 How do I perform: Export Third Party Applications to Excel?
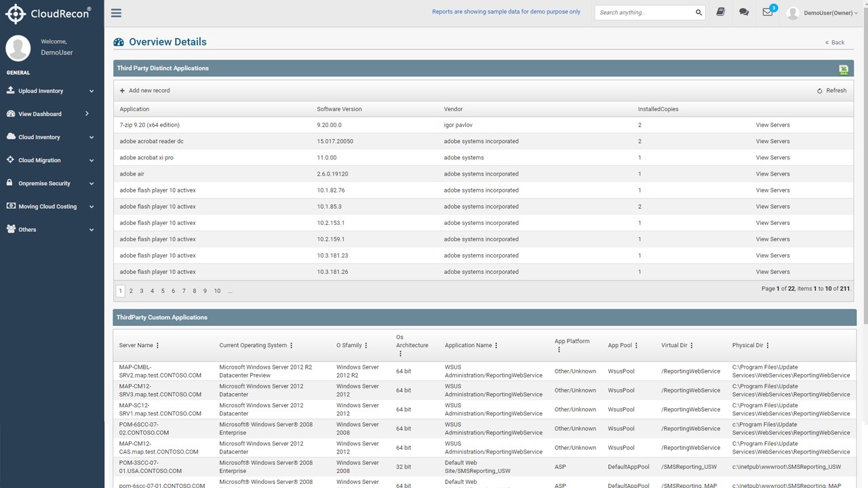(x=844, y=69)
